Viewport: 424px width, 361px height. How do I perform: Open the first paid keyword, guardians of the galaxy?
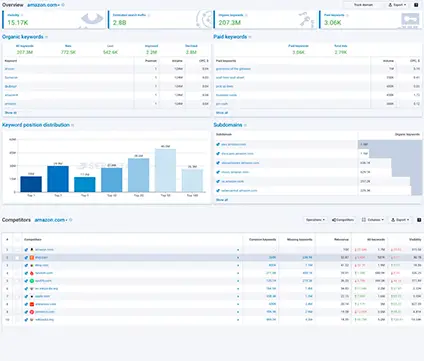point(233,69)
